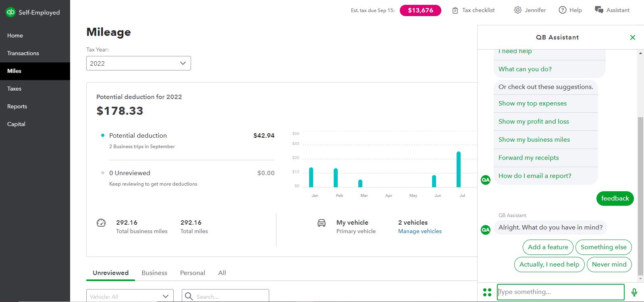
Task: Switch to the Personal tab
Action: 193,273
